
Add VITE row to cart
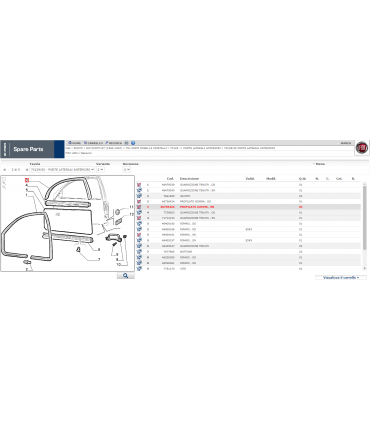pyautogui.click(x=139, y=268)
